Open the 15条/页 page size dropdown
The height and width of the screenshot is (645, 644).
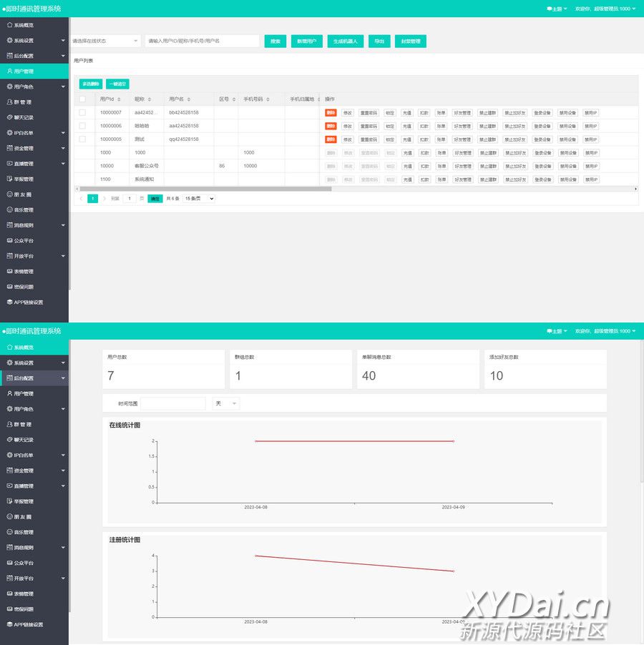click(199, 199)
